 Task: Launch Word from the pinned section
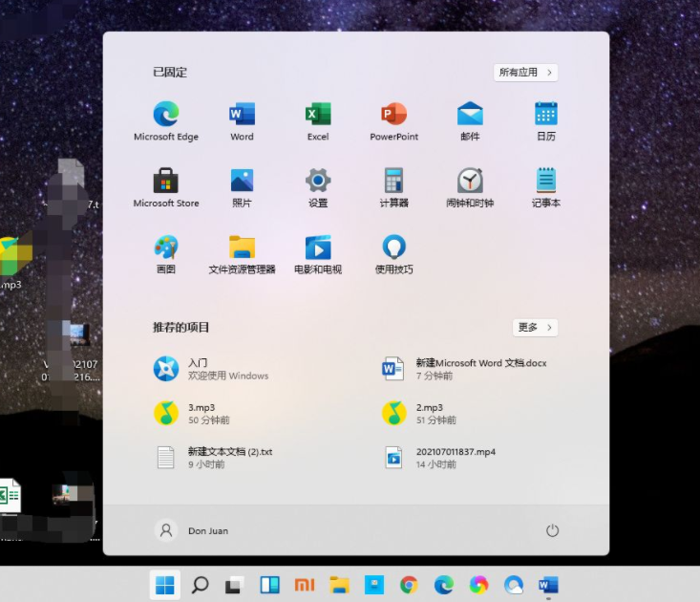(242, 121)
